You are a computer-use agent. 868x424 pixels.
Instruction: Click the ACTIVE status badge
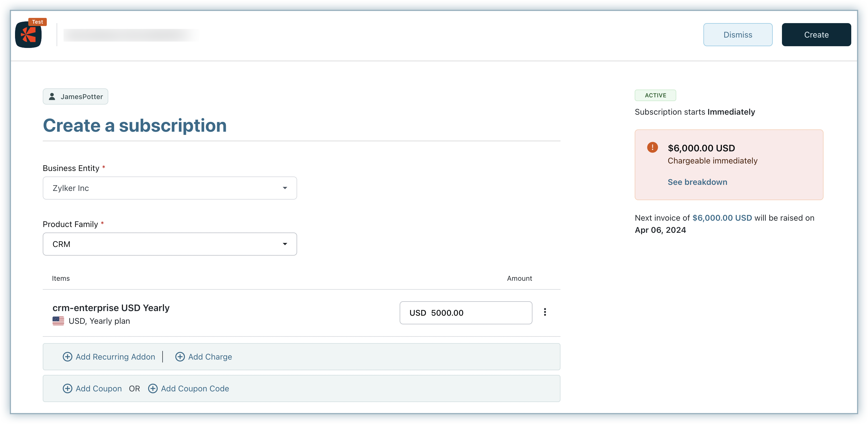click(655, 95)
